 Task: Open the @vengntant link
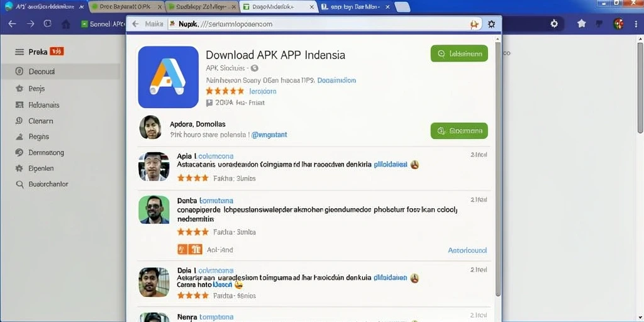point(269,135)
